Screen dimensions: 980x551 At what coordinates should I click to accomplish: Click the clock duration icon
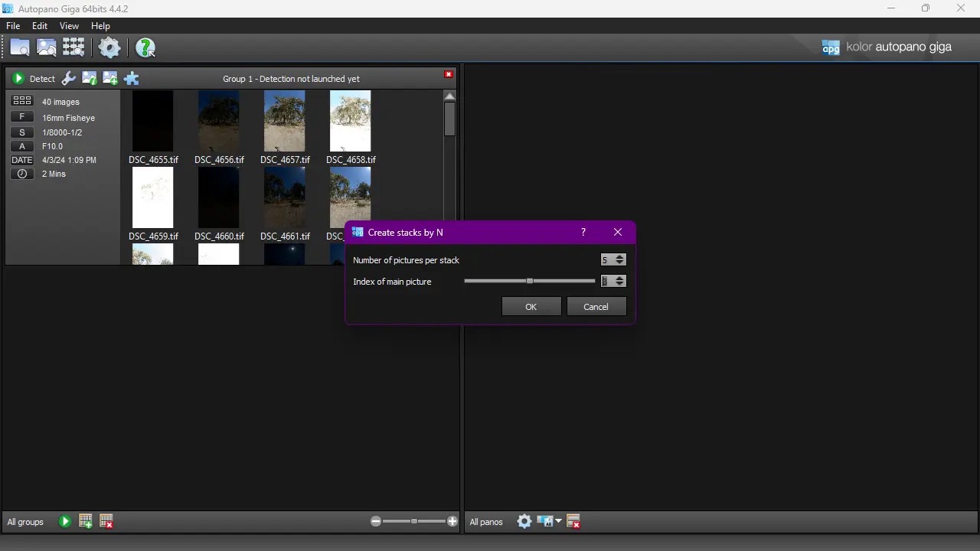22,174
